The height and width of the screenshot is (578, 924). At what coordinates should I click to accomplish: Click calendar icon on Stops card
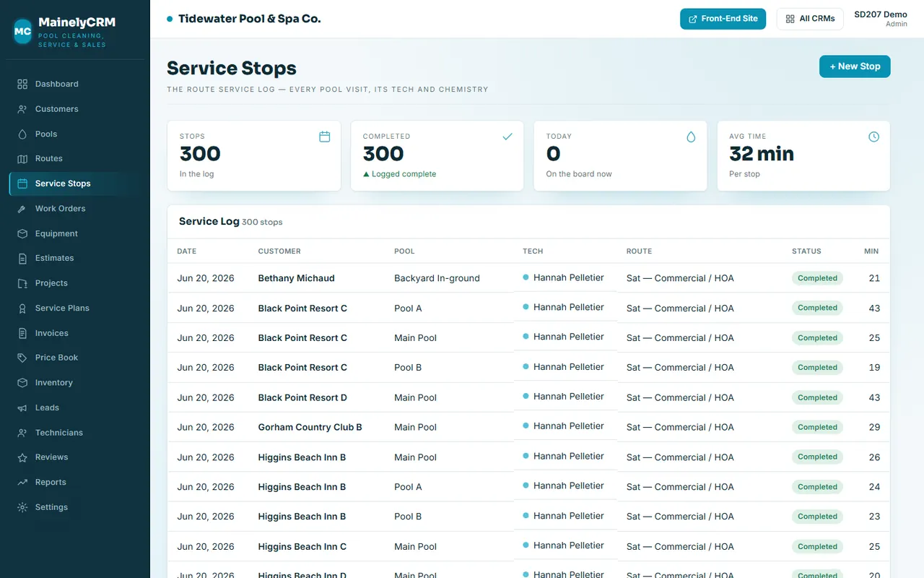325,137
